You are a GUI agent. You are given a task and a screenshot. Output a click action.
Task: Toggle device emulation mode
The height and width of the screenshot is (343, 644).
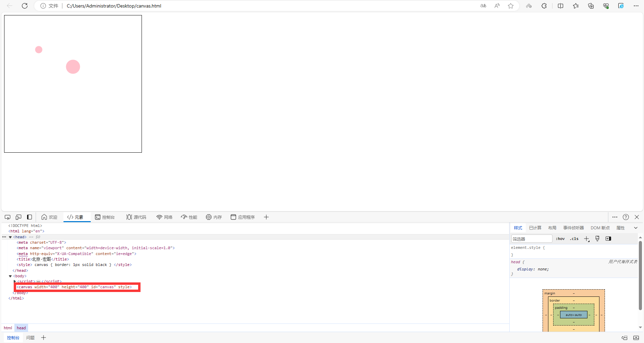pyautogui.click(x=19, y=217)
